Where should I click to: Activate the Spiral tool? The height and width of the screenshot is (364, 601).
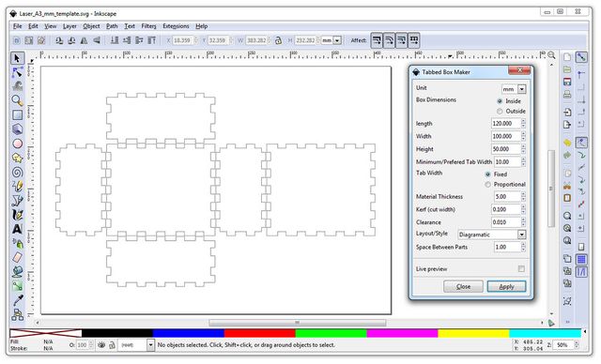click(x=17, y=173)
